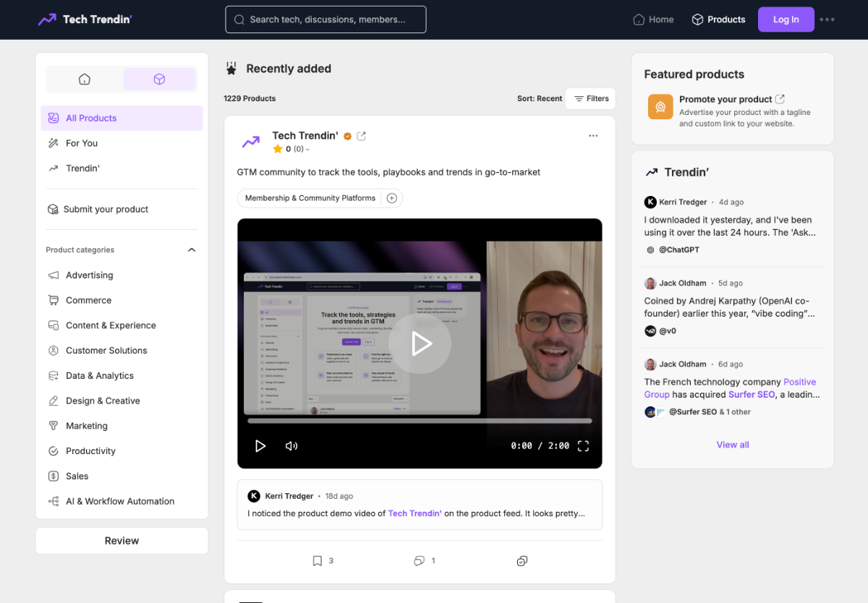
Task: Mute the product demo video
Action: (292, 446)
